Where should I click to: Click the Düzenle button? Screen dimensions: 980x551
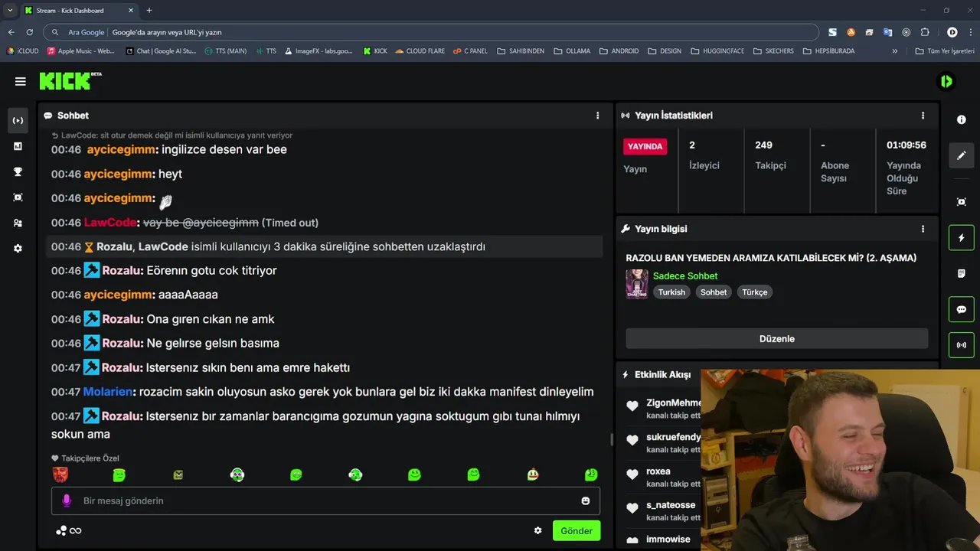(777, 339)
